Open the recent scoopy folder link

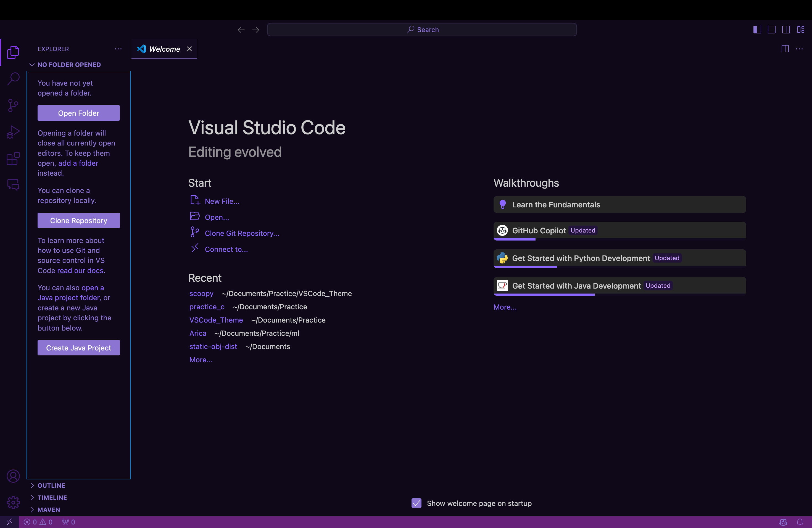point(201,294)
